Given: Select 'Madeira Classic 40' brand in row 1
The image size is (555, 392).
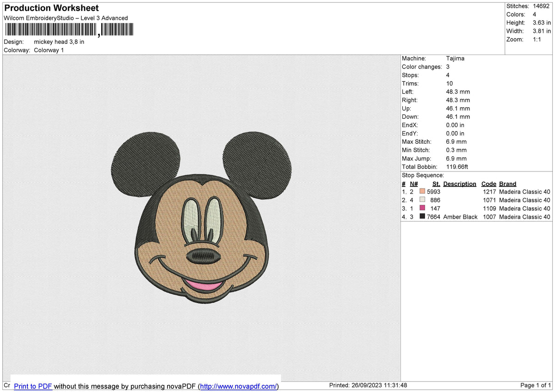Looking at the screenshot, I should [x=524, y=191].
